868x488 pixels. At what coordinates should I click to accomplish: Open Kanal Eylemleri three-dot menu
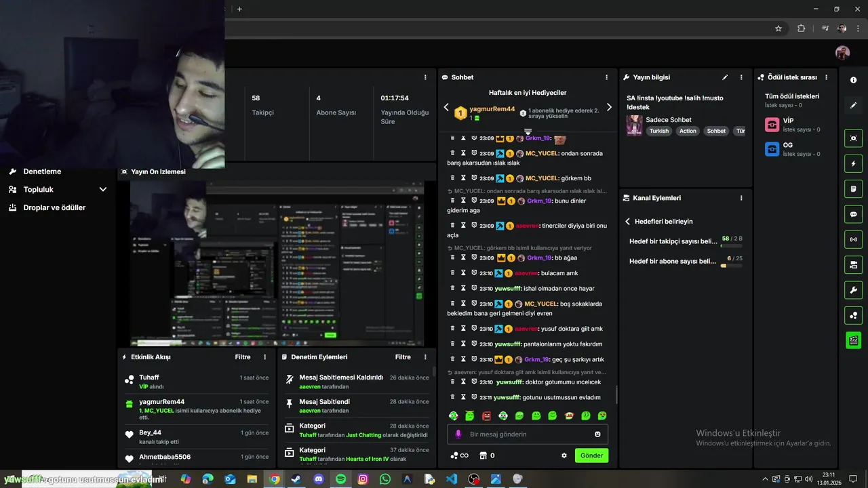click(x=741, y=198)
